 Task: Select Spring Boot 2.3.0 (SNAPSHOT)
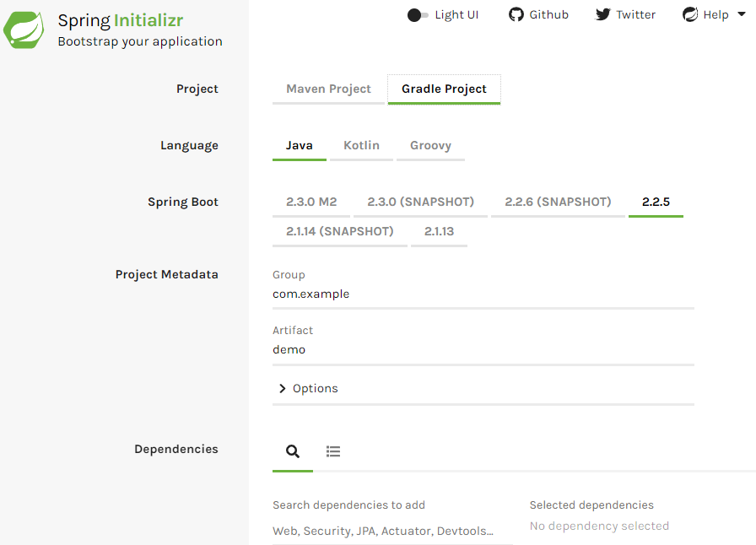420,202
